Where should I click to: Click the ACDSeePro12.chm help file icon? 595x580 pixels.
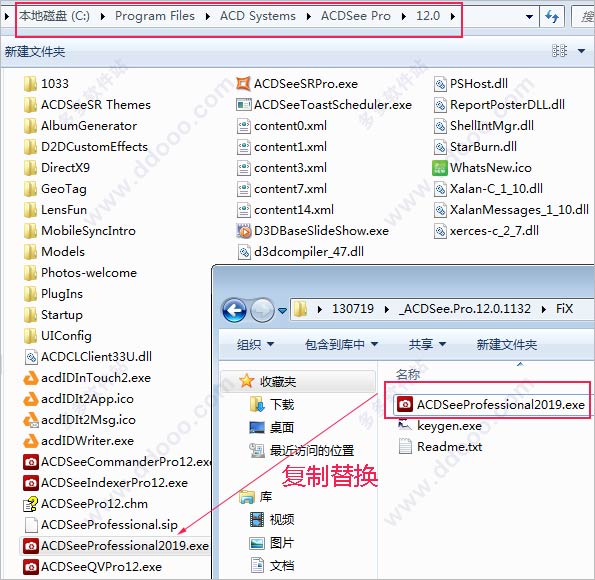coord(31,504)
